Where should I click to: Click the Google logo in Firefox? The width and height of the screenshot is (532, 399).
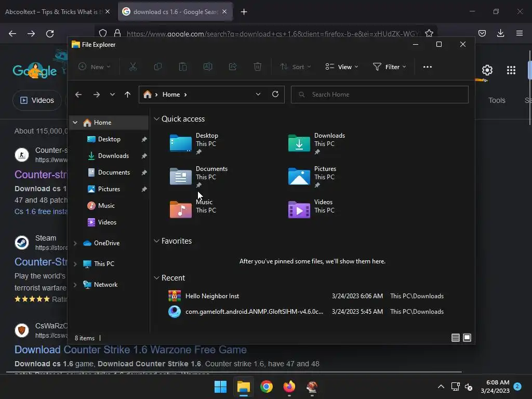click(35, 71)
